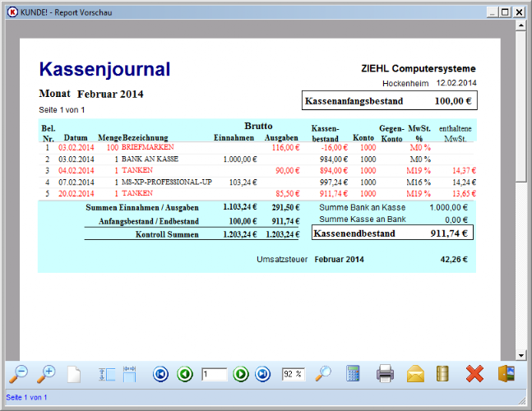Show the whole page view icon
The height and width of the screenshot is (411, 532).
(74, 374)
